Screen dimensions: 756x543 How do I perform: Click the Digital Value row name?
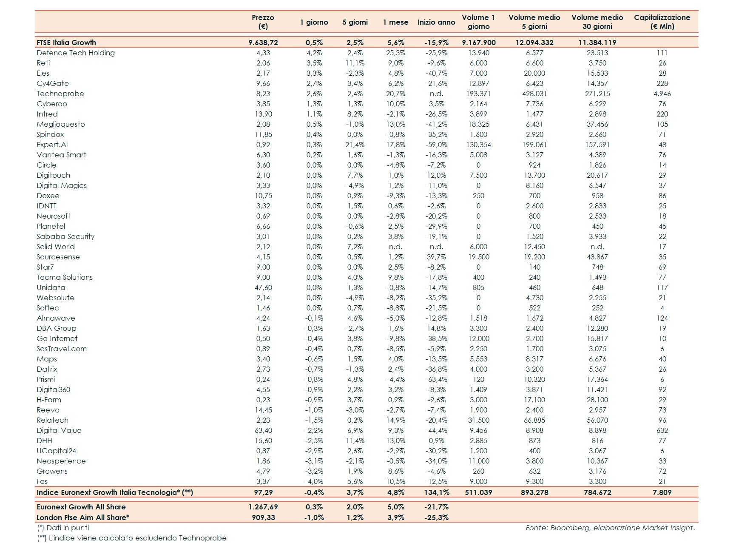[59, 430]
